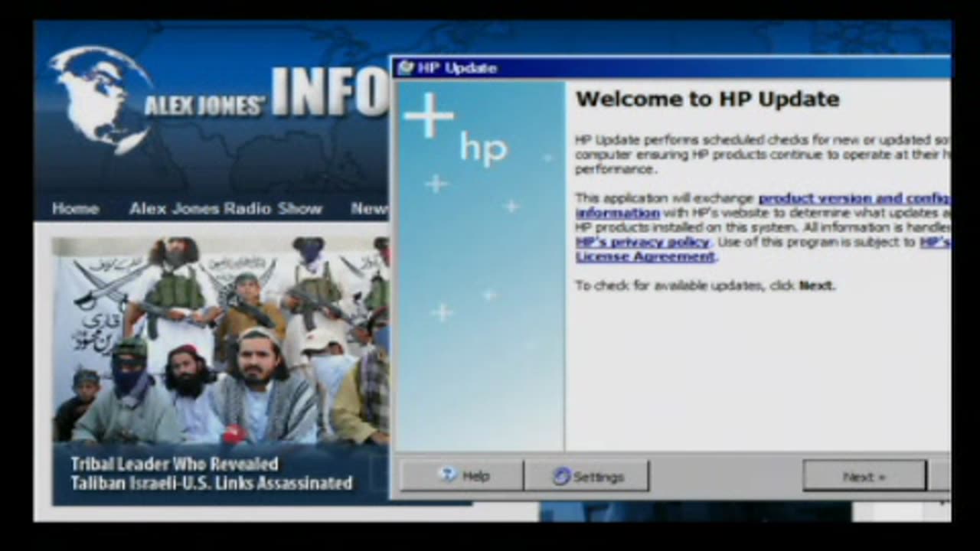
Task: Click the HP Update title bar icon
Action: (405, 68)
